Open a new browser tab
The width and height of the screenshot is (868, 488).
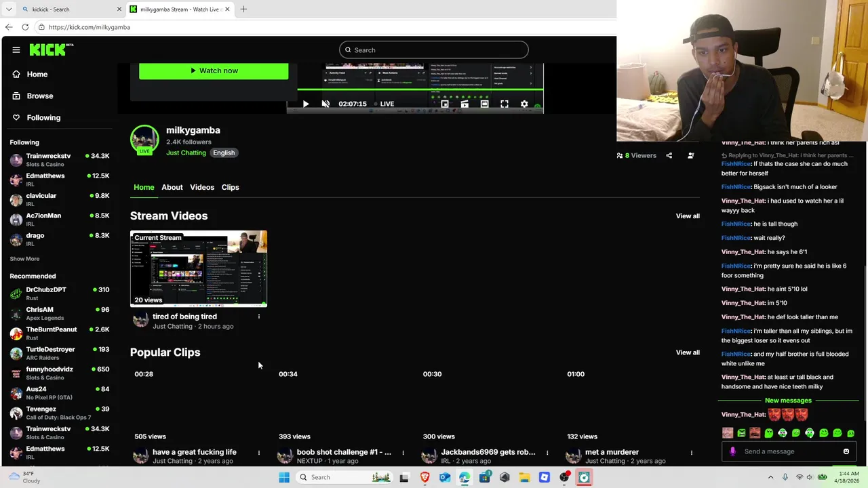click(x=243, y=9)
